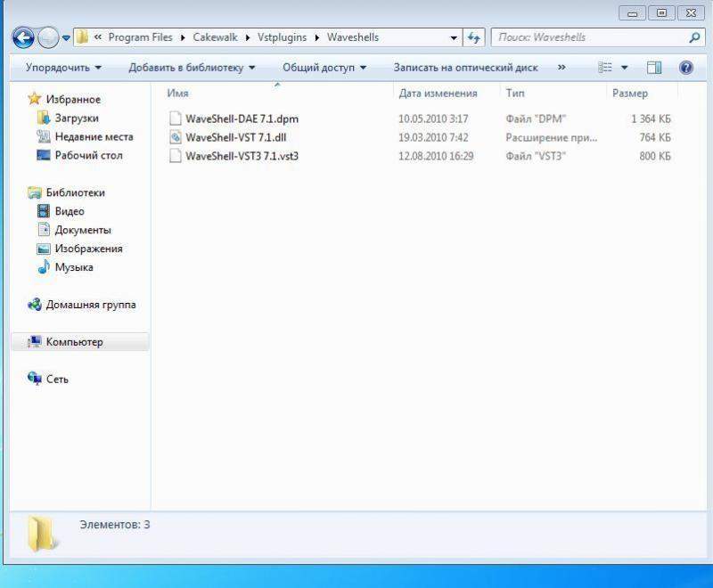Open the address bar history dropdown
The height and width of the screenshot is (588, 713).
coord(454,37)
